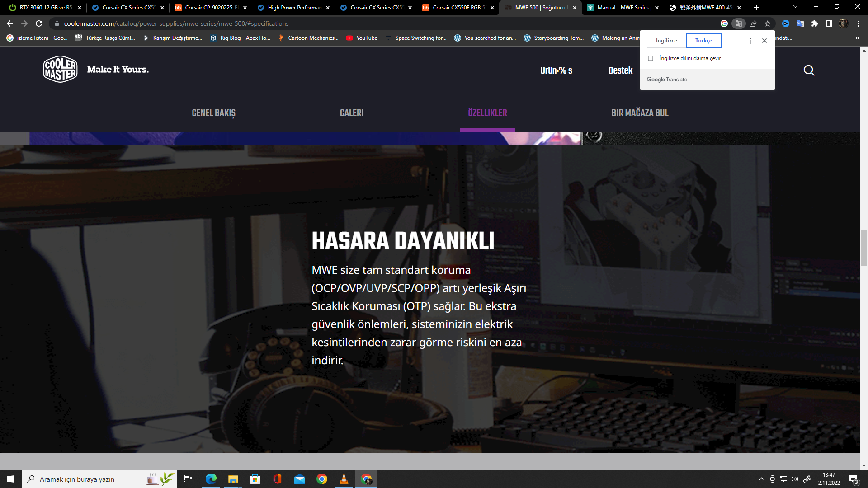Open the YouTube bookmark
The width and height of the screenshot is (868, 488).
click(x=362, y=38)
